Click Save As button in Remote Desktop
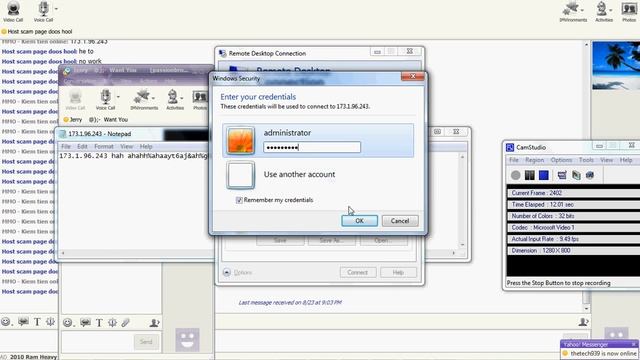640x360 pixels. pyautogui.click(x=332, y=240)
